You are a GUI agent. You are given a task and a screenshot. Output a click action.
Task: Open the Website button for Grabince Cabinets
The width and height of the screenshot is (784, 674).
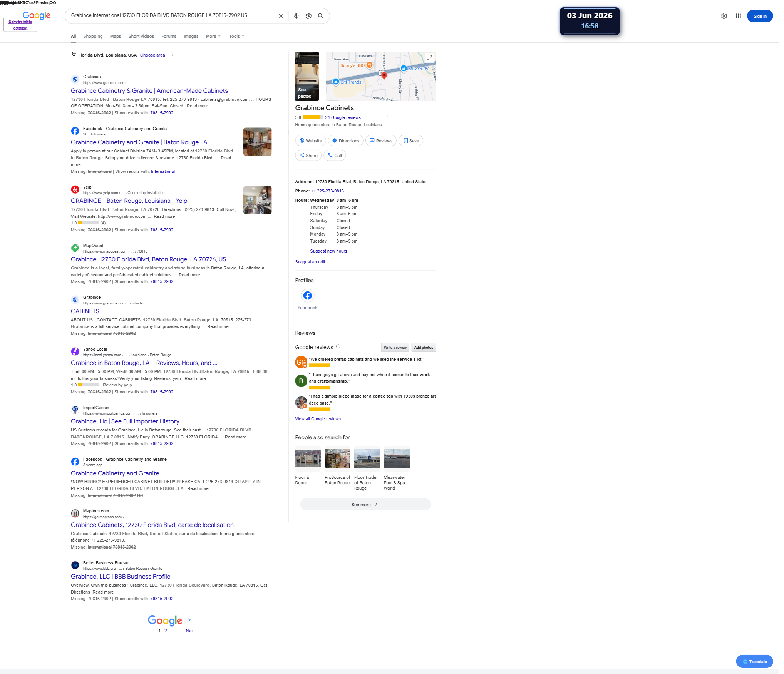(x=310, y=141)
